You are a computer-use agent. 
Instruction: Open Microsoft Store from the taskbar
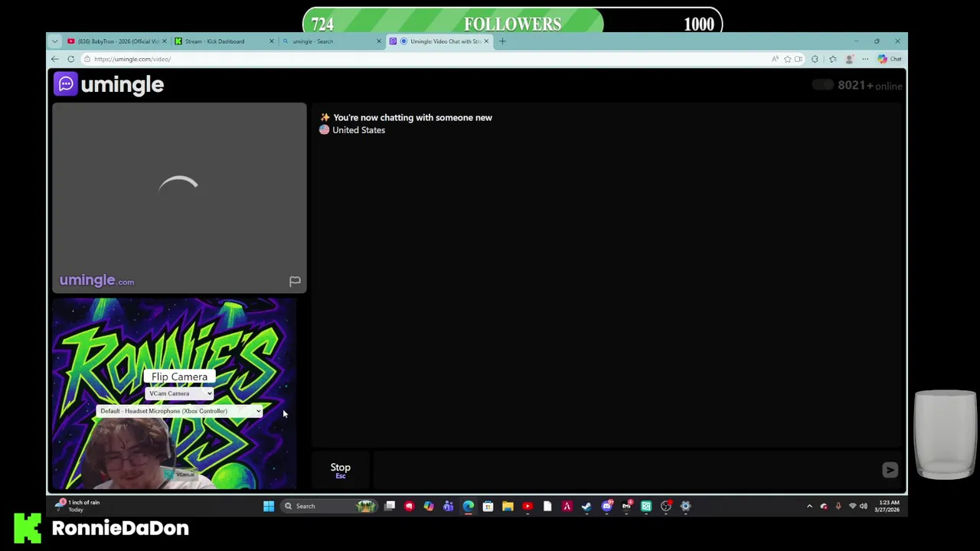coord(488,506)
